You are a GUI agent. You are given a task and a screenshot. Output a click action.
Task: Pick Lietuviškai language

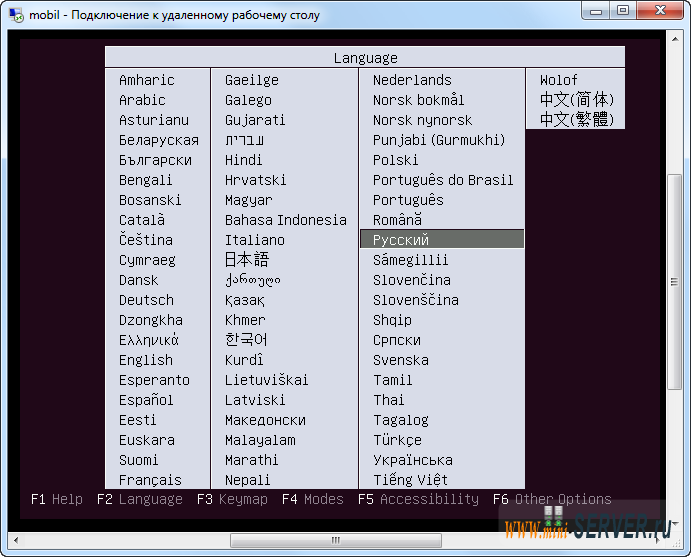(x=266, y=380)
